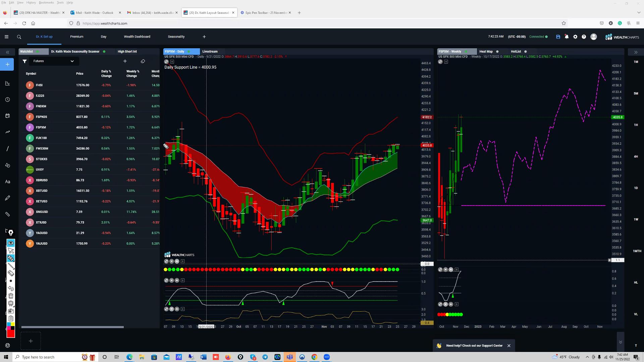Click watchlist horizontal scrollbar
The width and height of the screenshot is (644, 362).
point(72,327)
